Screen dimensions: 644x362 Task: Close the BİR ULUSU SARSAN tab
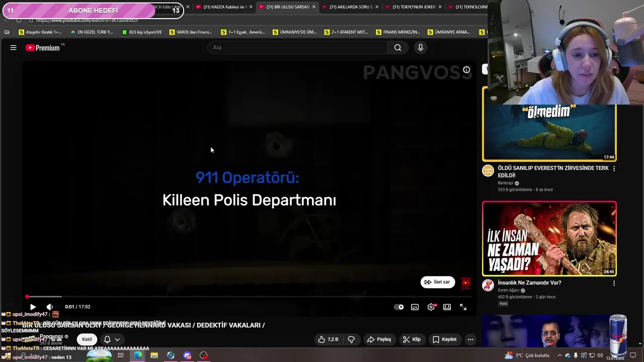(x=314, y=7)
